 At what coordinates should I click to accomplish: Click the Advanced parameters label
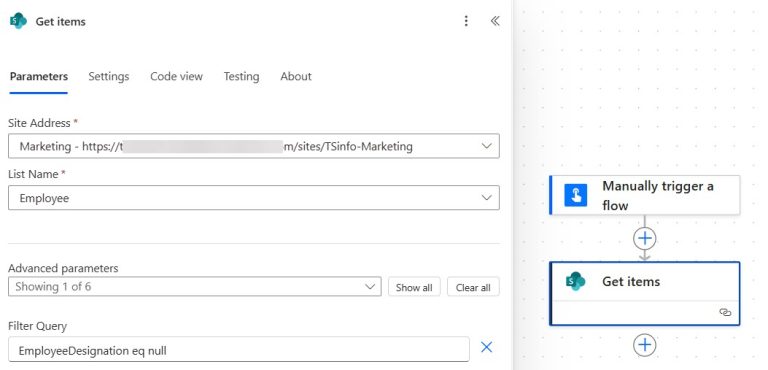(x=63, y=268)
